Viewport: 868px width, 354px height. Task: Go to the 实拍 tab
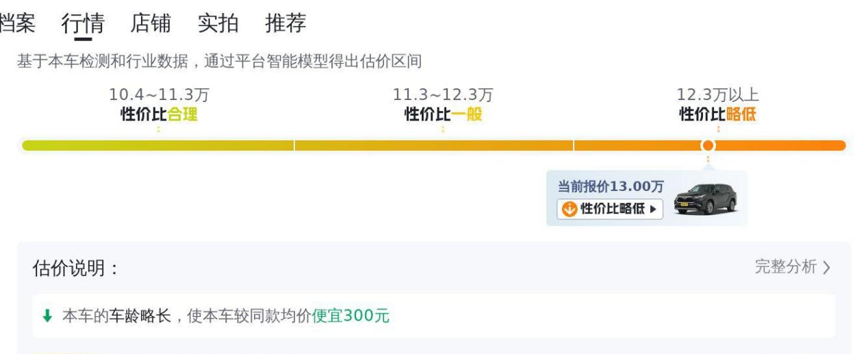(x=218, y=23)
